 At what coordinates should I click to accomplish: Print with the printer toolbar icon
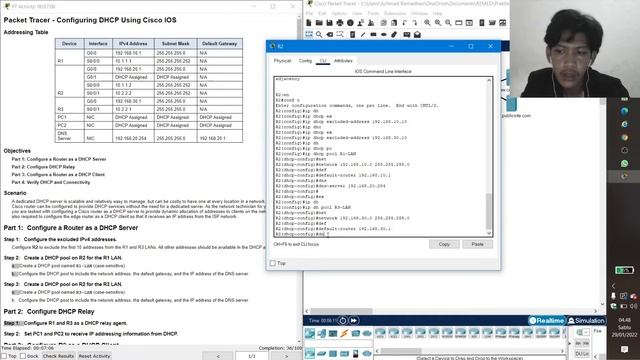pyautogui.click(x=340, y=23)
